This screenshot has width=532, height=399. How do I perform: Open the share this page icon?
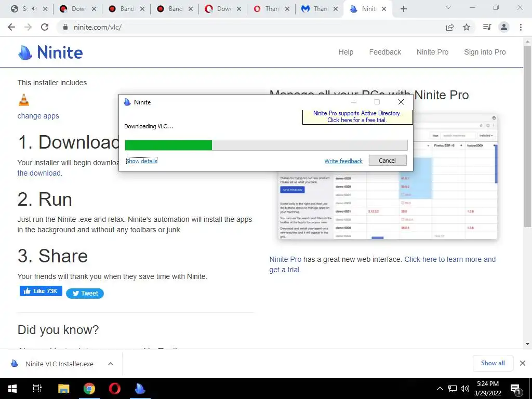point(450,27)
